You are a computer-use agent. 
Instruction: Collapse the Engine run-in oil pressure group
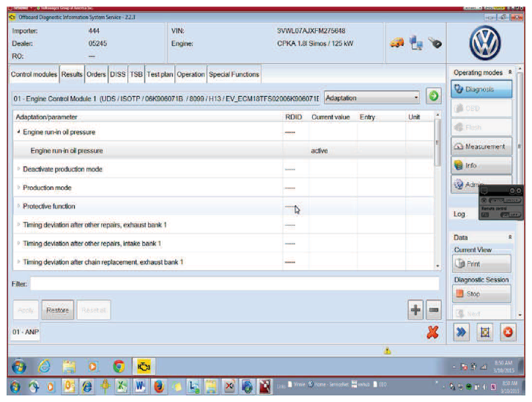click(x=18, y=132)
